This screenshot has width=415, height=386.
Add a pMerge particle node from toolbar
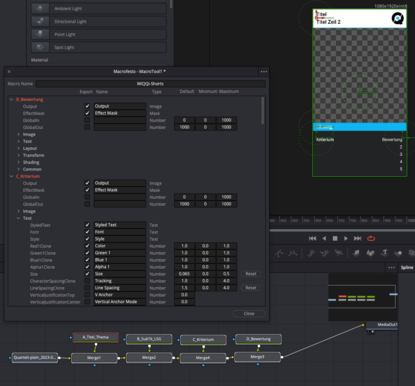click(x=325, y=253)
